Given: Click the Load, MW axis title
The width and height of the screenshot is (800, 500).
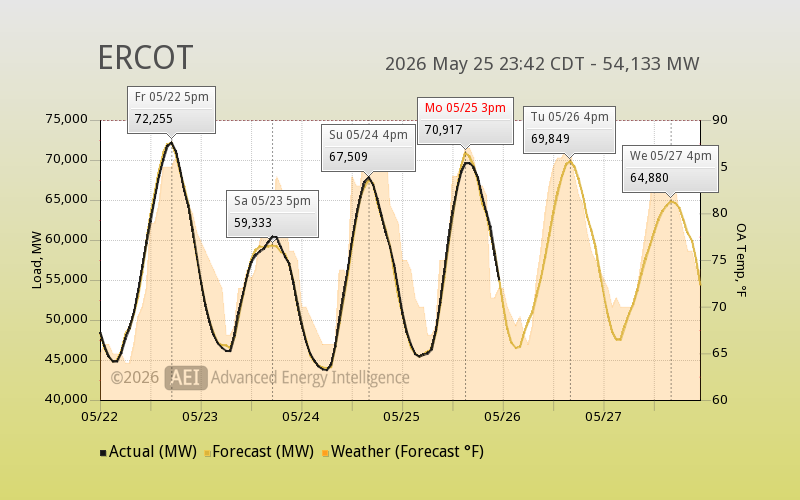Looking at the screenshot, I should coord(37,260).
